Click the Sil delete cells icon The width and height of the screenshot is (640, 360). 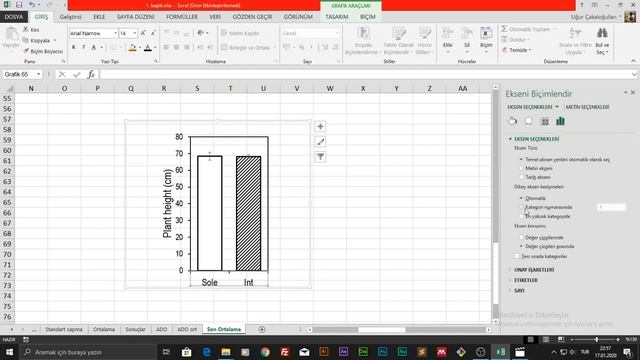[x=467, y=33]
